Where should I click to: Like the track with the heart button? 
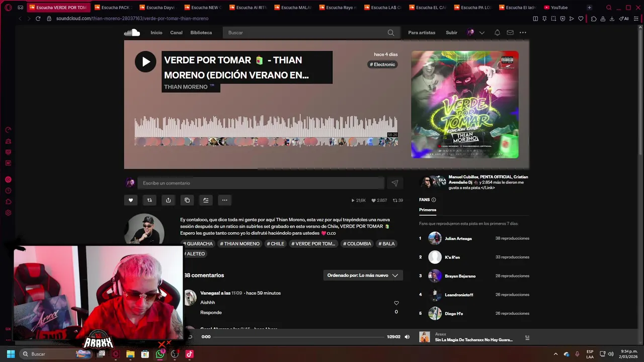131,200
